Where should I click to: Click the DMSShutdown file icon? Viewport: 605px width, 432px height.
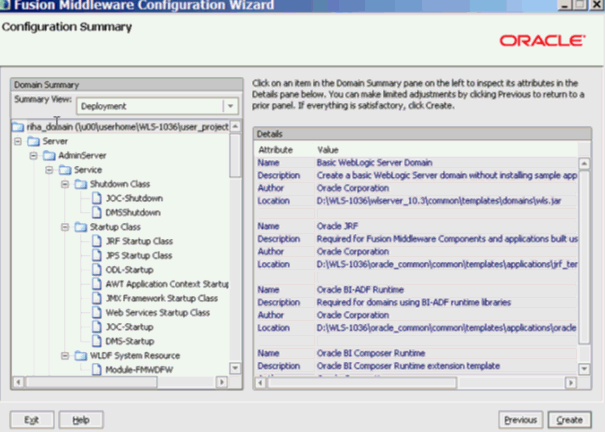97,213
